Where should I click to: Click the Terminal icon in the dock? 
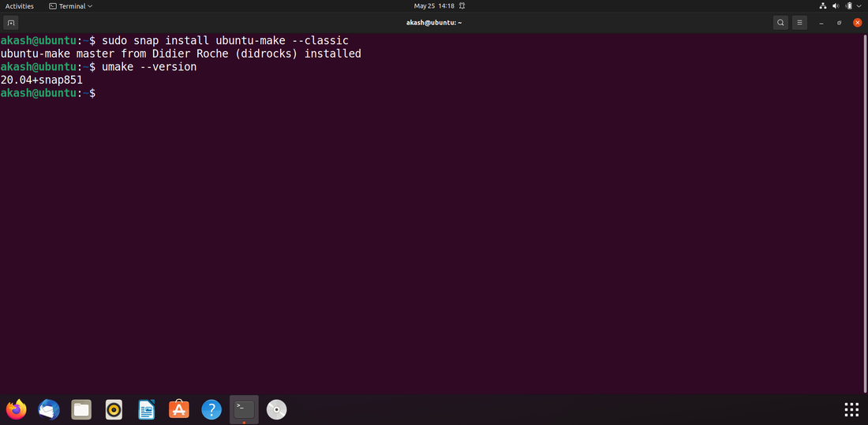coord(244,409)
